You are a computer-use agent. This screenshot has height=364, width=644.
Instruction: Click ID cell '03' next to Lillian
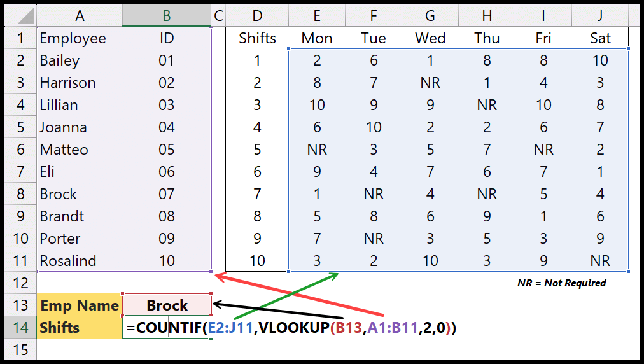[x=167, y=105]
